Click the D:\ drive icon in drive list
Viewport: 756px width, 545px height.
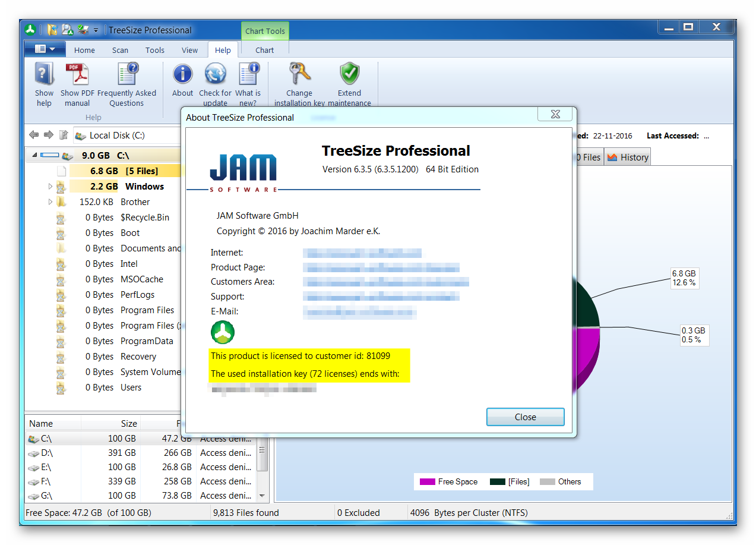(x=34, y=453)
